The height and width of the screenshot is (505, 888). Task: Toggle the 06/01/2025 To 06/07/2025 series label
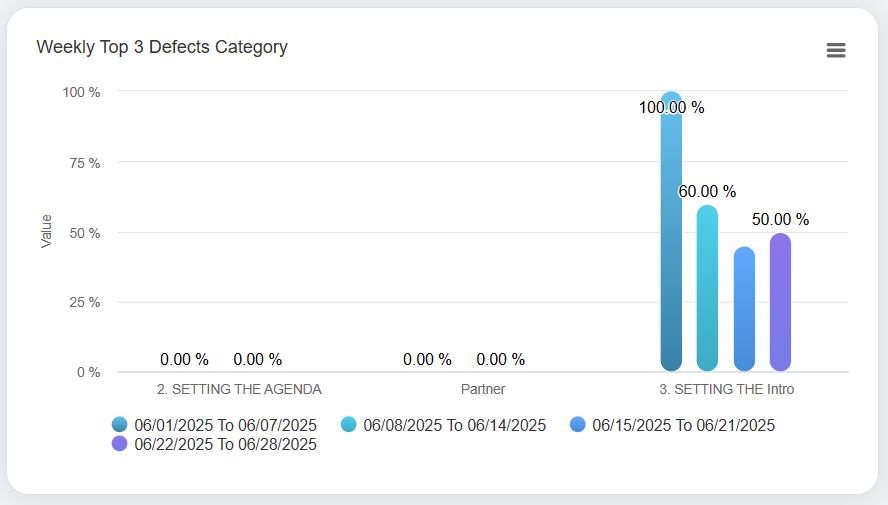point(225,425)
